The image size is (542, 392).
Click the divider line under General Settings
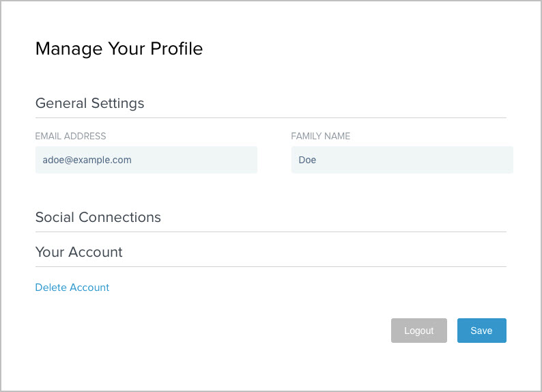[x=270, y=117]
